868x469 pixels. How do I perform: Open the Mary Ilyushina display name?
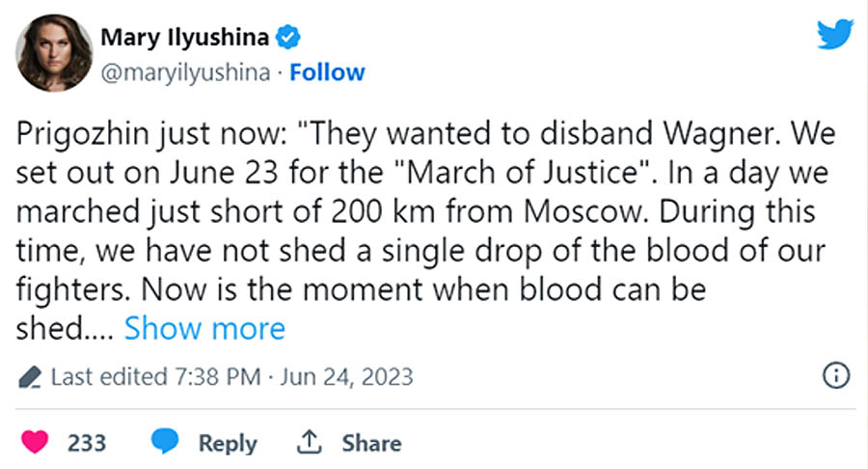[185, 38]
